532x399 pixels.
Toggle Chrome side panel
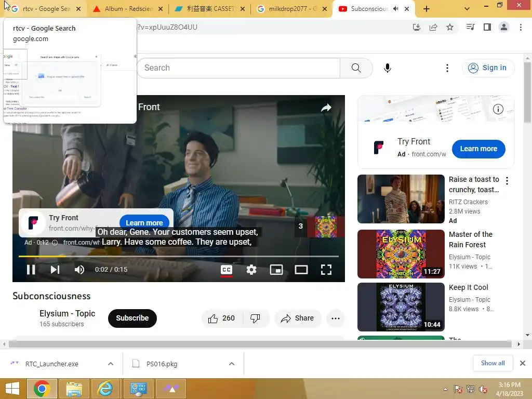pos(487,27)
